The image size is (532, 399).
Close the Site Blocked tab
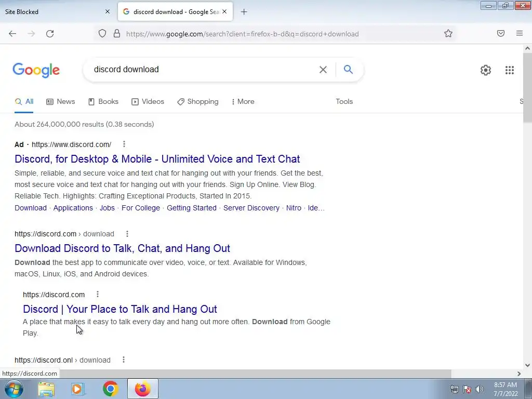click(108, 11)
